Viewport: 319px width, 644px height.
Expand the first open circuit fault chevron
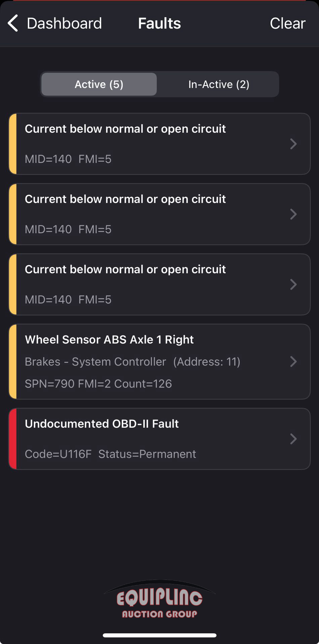(x=293, y=144)
